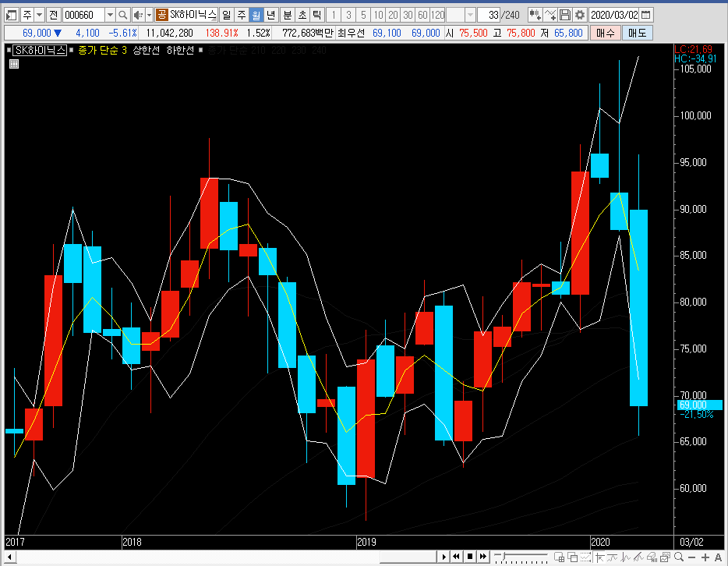The image size is (728, 566).
Task: Click the stop playback button
Action: tap(470, 556)
